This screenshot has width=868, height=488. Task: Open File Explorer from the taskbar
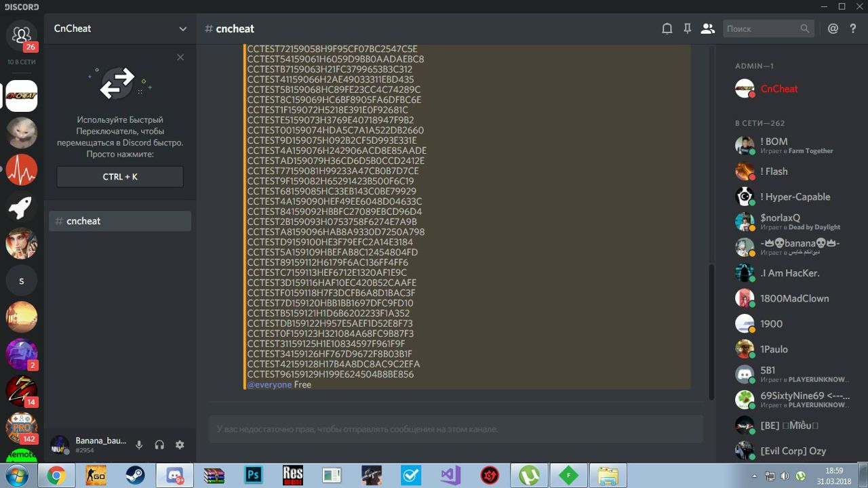[x=608, y=476]
